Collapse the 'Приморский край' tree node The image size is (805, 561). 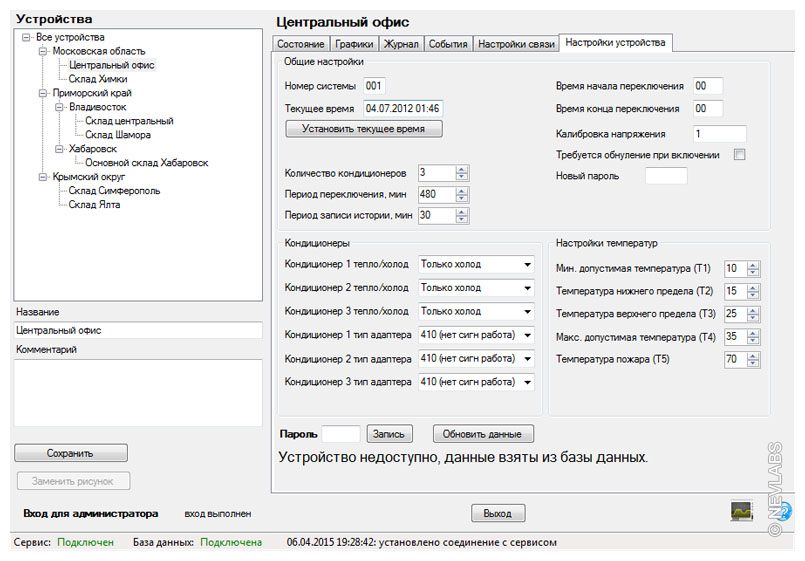[42, 93]
